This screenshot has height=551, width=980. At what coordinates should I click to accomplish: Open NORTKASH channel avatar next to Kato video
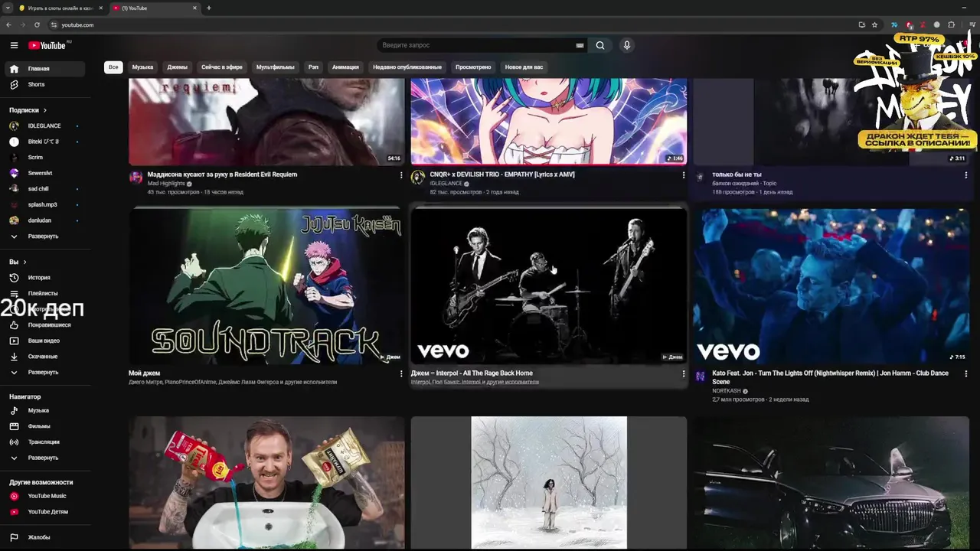(x=700, y=376)
